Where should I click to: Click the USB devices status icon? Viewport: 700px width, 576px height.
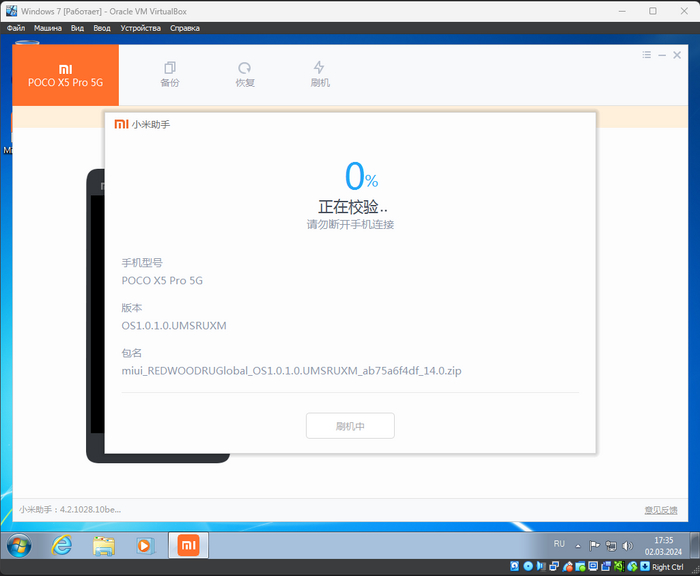tap(568, 566)
